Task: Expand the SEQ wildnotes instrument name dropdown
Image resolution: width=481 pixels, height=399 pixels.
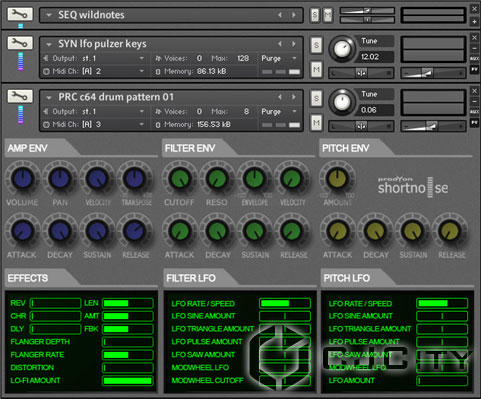Action: tap(49, 15)
